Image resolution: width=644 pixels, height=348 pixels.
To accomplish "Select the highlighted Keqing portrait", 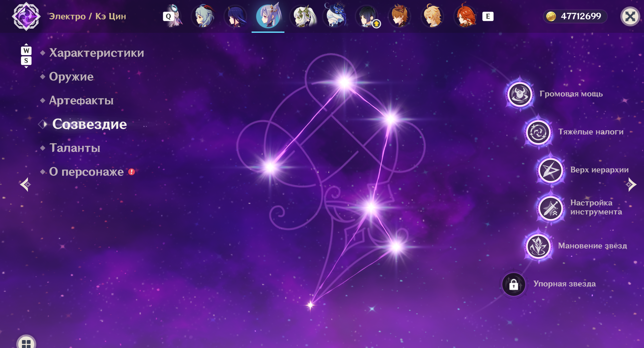I will [x=268, y=16].
